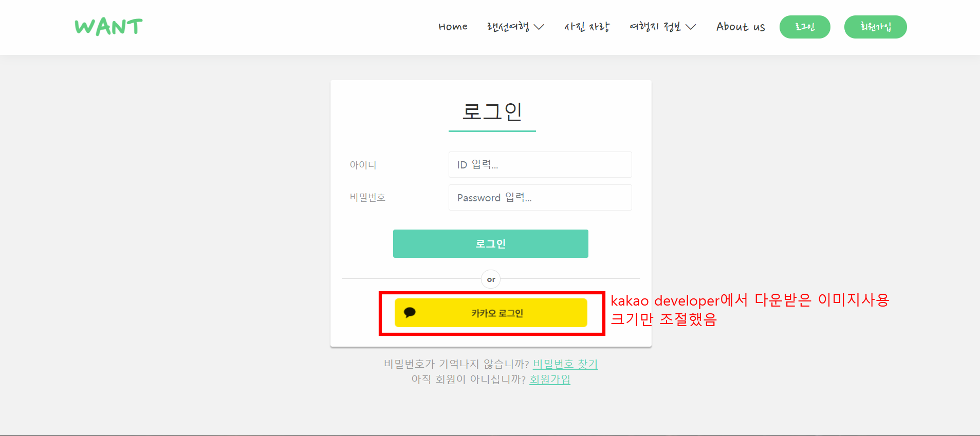Open the 랜선여행 navigation menu
This screenshot has width=980, height=436.
click(x=508, y=27)
